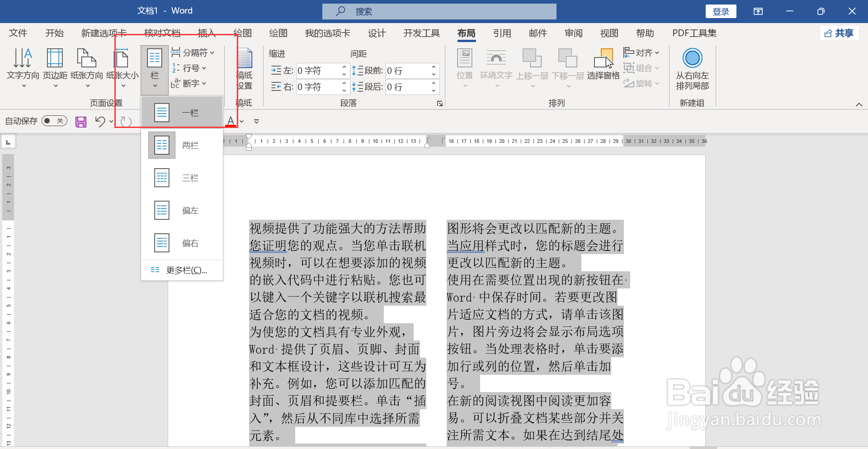868x449 pixels.
Task: Open the Wrap Text (环绕文字) menu
Action: click(x=496, y=68)
